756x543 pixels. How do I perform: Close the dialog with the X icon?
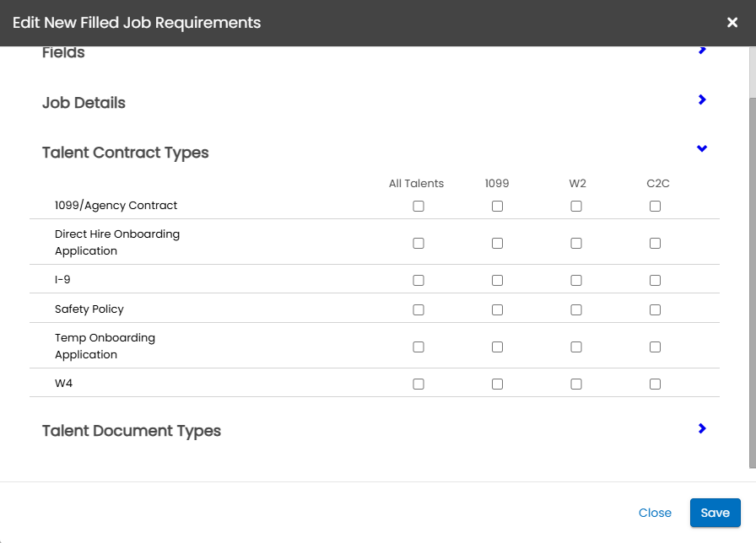coord(732,23)
